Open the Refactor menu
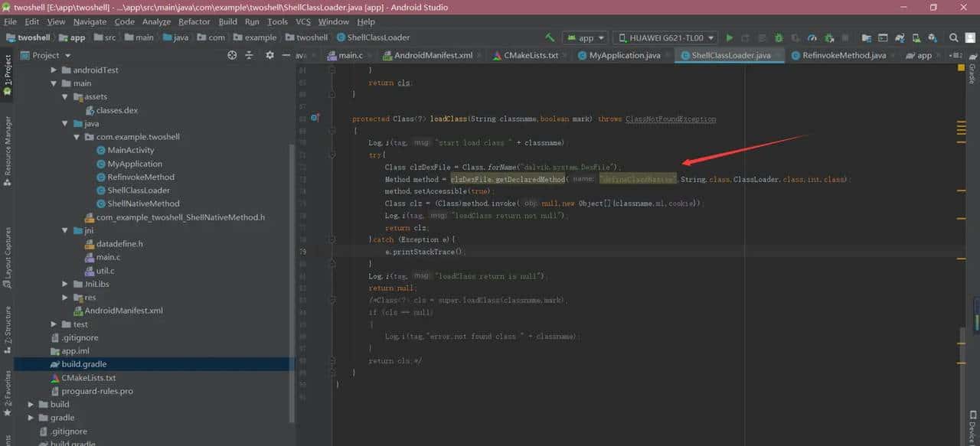The height and width of the screenshot is (446, 980). [x=194, y=21]
